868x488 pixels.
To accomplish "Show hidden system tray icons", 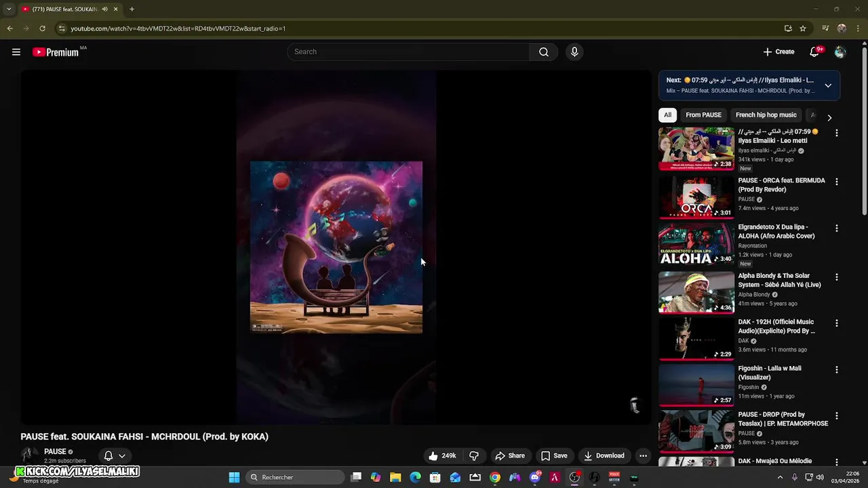I will (x=780, y=477).
